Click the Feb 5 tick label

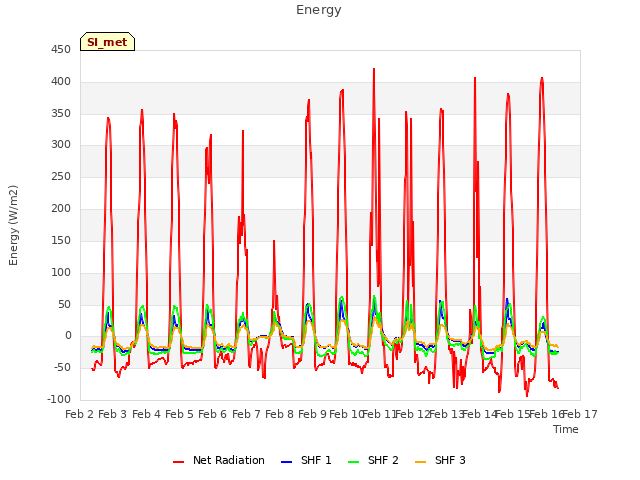coord(180,414)
